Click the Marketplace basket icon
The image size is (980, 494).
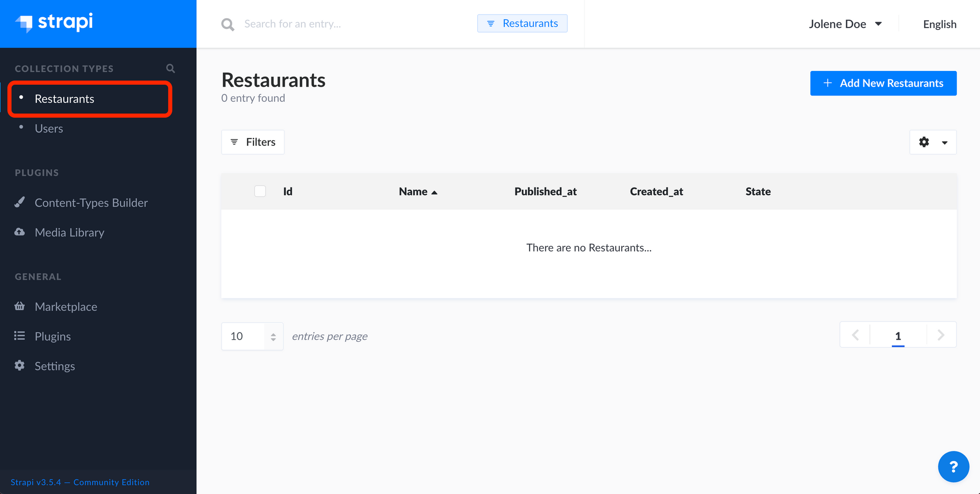20,306
